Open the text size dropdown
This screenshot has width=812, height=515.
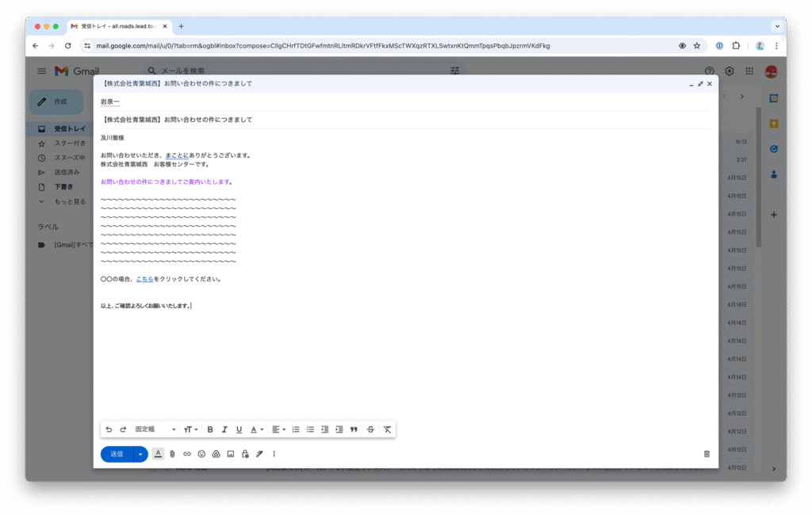(x=190, y=429)
